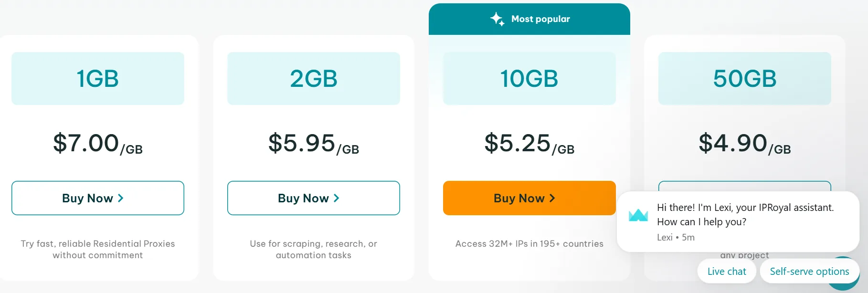Click Buy Now for the 1GB plan

(x=97, y=198)
